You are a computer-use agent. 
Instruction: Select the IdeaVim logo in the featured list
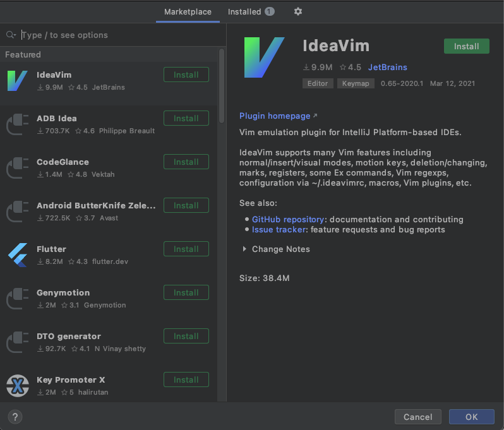17,81
